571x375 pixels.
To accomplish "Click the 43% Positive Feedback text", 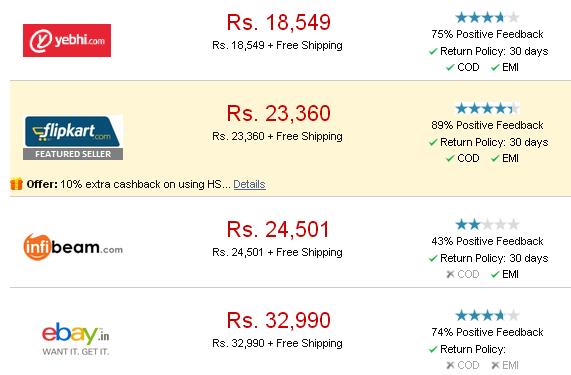I will (487, 241).
